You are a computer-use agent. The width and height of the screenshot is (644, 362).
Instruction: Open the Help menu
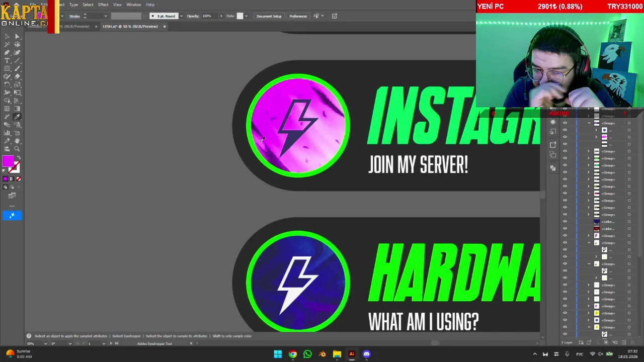coord(150,5)
